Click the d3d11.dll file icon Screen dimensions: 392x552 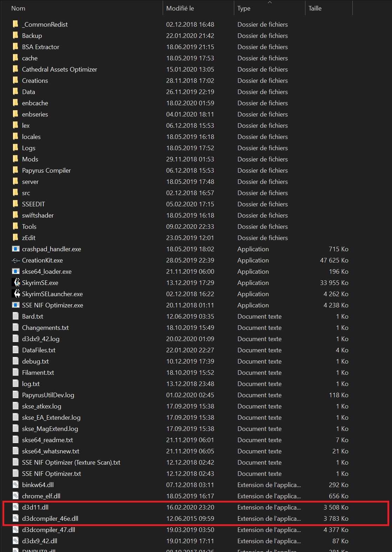click(x=15, y=507)
